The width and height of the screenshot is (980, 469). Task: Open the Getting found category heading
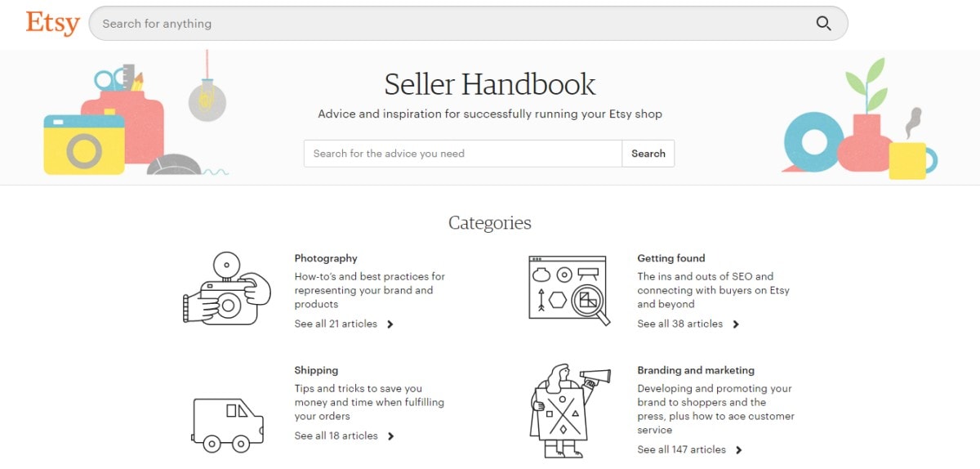click(670, 258)
